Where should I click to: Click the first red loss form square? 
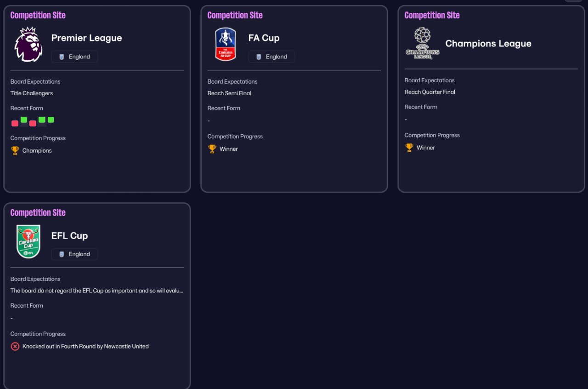(15, 123)
